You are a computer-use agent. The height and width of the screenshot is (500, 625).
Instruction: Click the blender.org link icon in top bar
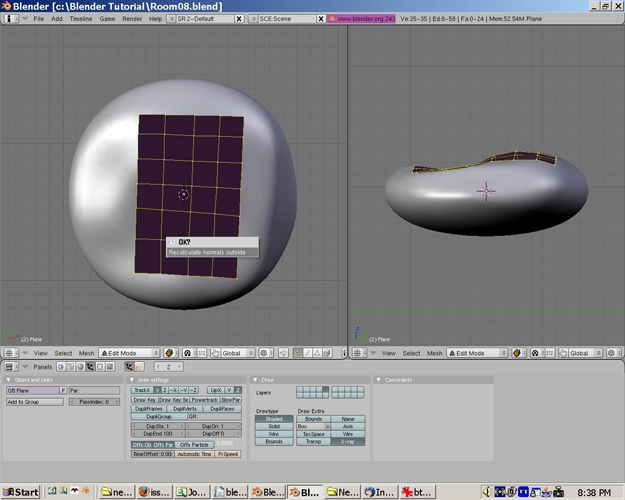click(x=334, y=19)
